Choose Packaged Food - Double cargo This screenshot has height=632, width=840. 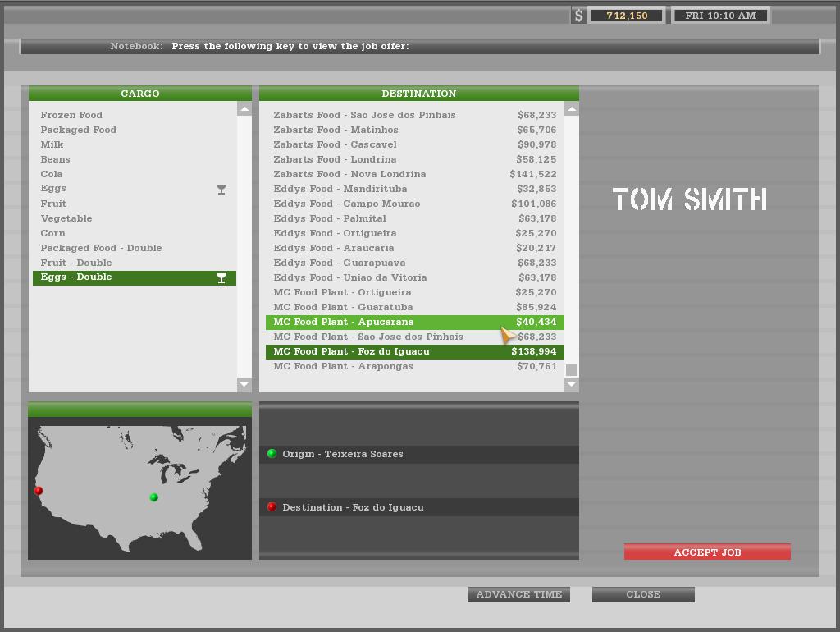pyautogui.click(x=101, y=248)
